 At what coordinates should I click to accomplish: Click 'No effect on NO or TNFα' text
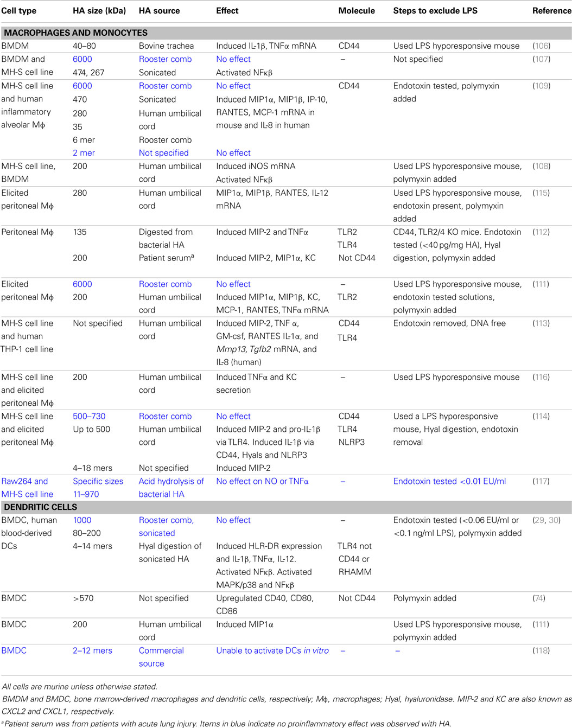pos(262,481)
